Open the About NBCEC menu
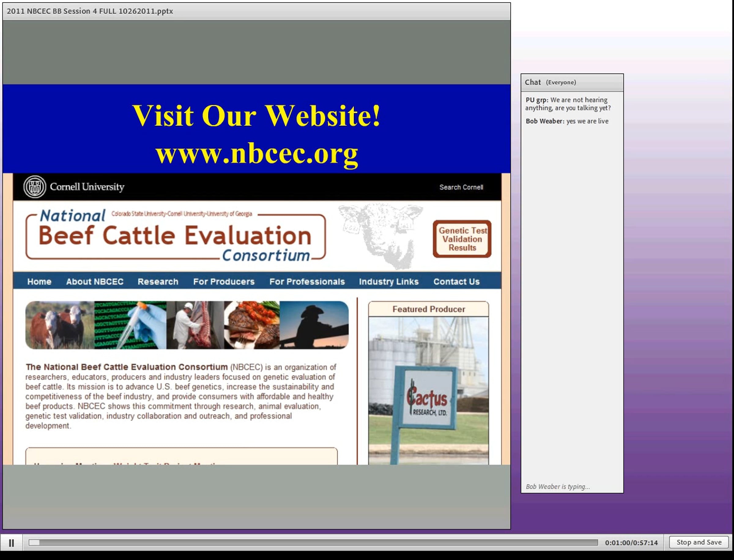Image resolution: width=734 pixels, height=560 pixels. (x=95, y=282)
